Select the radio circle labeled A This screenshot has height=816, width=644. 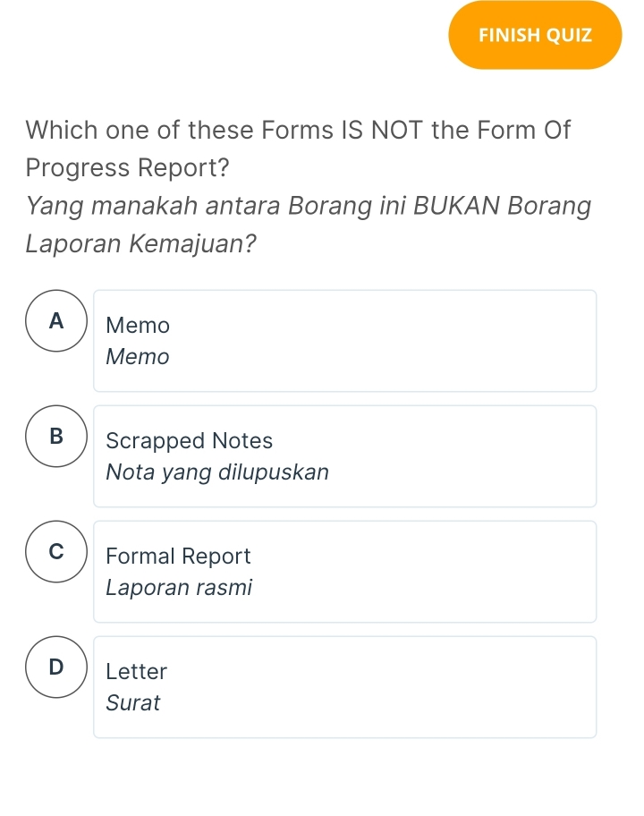point(57,321)
